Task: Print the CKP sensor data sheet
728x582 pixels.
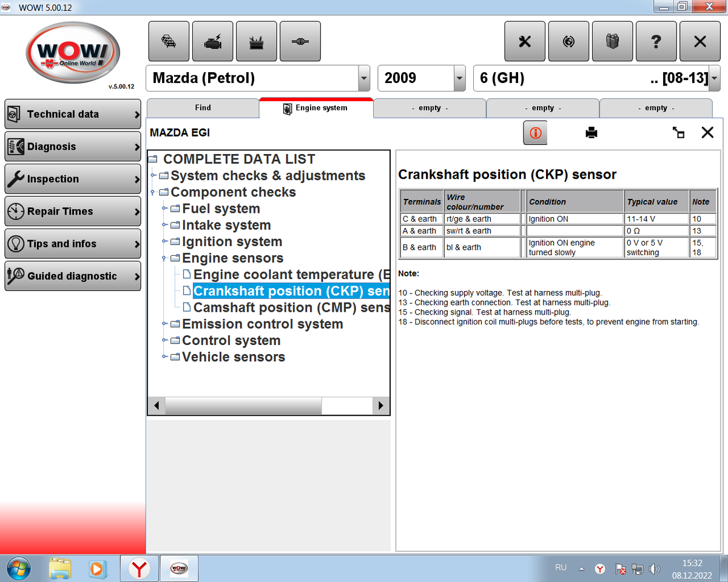Action: coord(591,133)
